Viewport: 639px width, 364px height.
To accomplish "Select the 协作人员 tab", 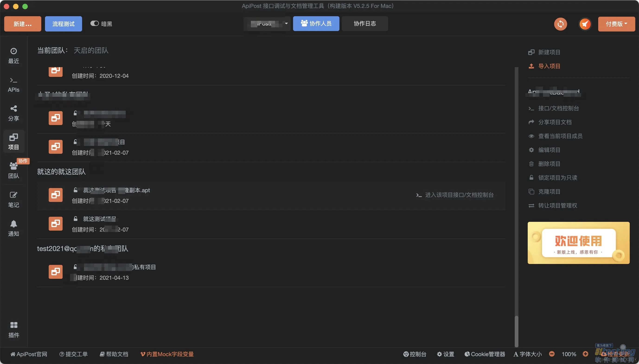I will click(x=316, y=23).
